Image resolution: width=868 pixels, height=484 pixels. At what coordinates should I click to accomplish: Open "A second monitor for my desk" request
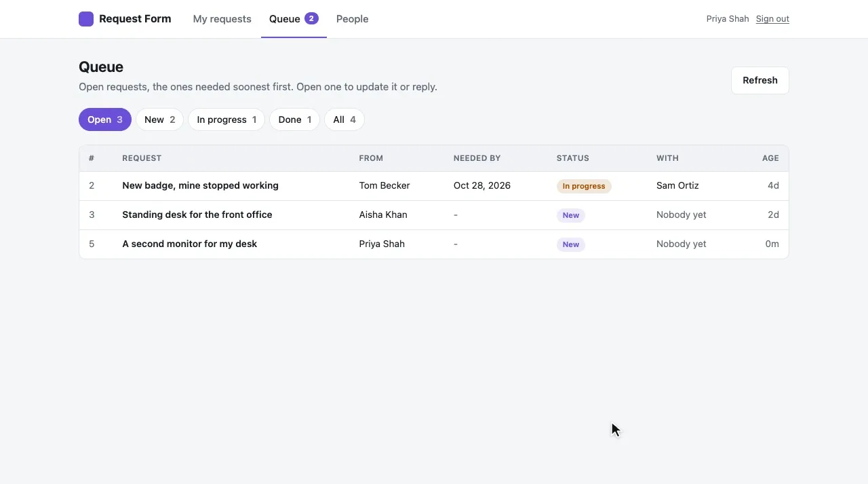[x=189, y=244]
